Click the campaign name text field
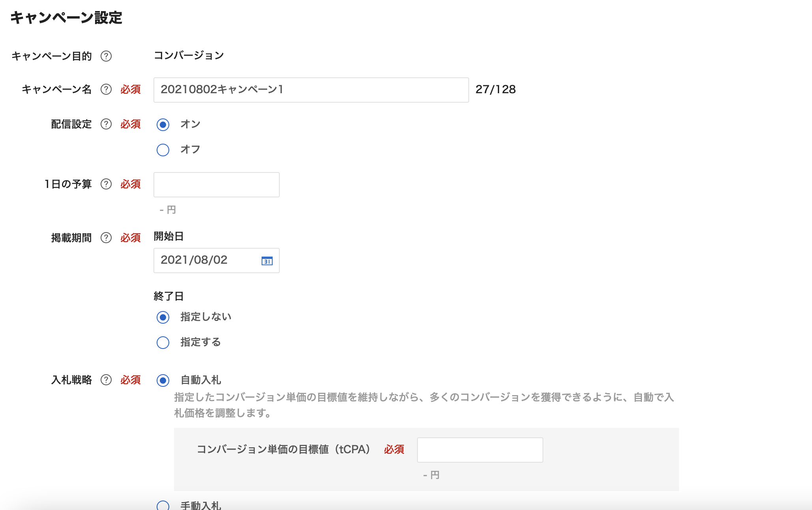 pos(311,90)
